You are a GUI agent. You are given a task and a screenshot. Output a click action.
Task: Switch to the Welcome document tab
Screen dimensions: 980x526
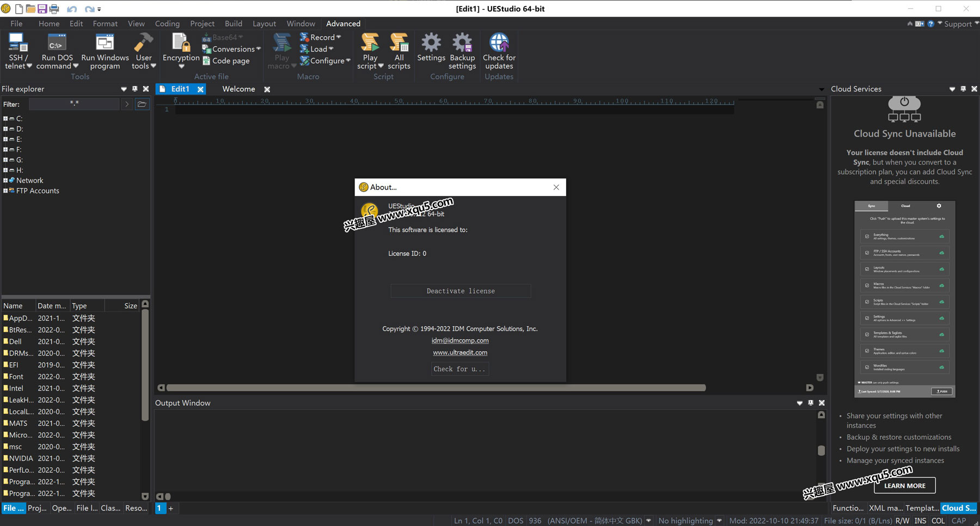[238, 89]
